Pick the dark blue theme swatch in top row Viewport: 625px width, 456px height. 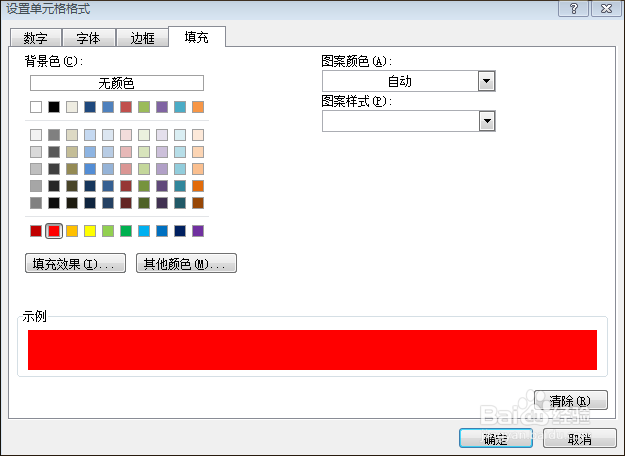point(90,107)
